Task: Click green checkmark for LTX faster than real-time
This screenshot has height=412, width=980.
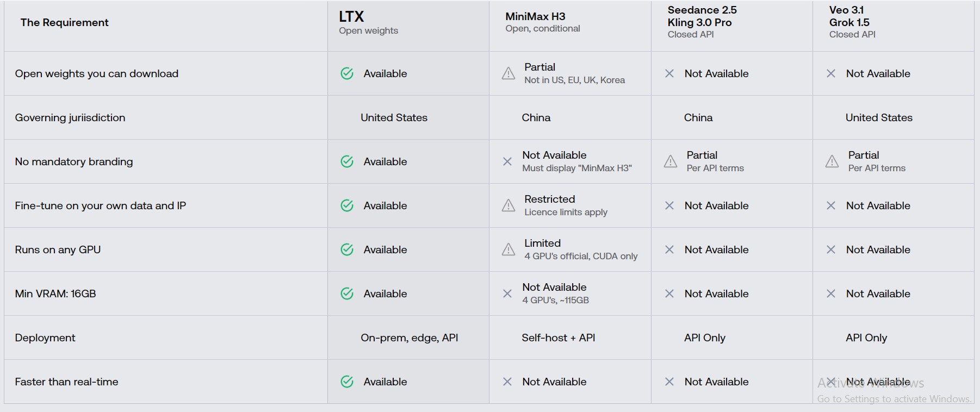Action: [x=347, y=382]
